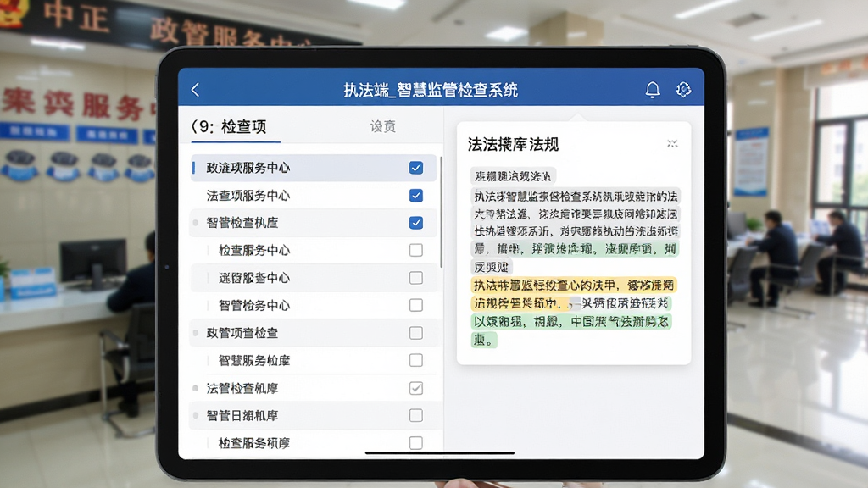The height and width of the screenshot is (488, 868).
Task: Expand the 政管项查检查 group bullet
Action: (x=196, y=333)
